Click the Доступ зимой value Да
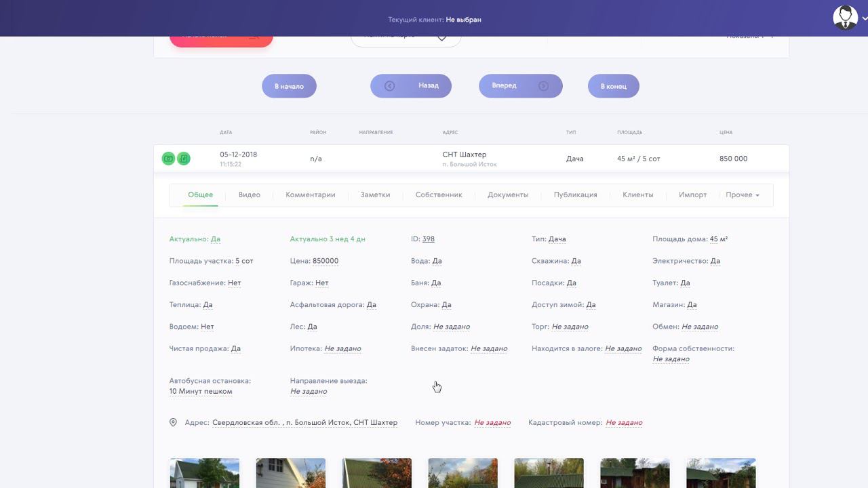This screenshot has height=488, width=868. coord(591,305)
